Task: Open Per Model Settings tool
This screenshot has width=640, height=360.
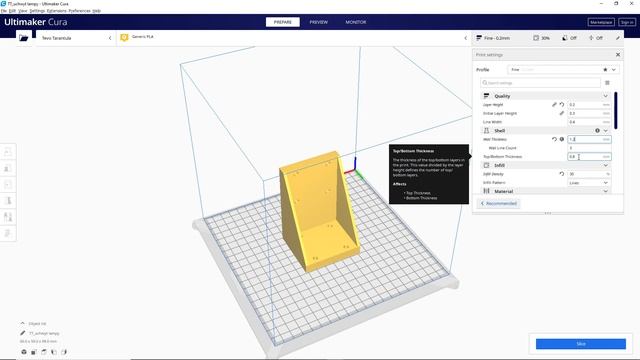Action: click(8, 217)
